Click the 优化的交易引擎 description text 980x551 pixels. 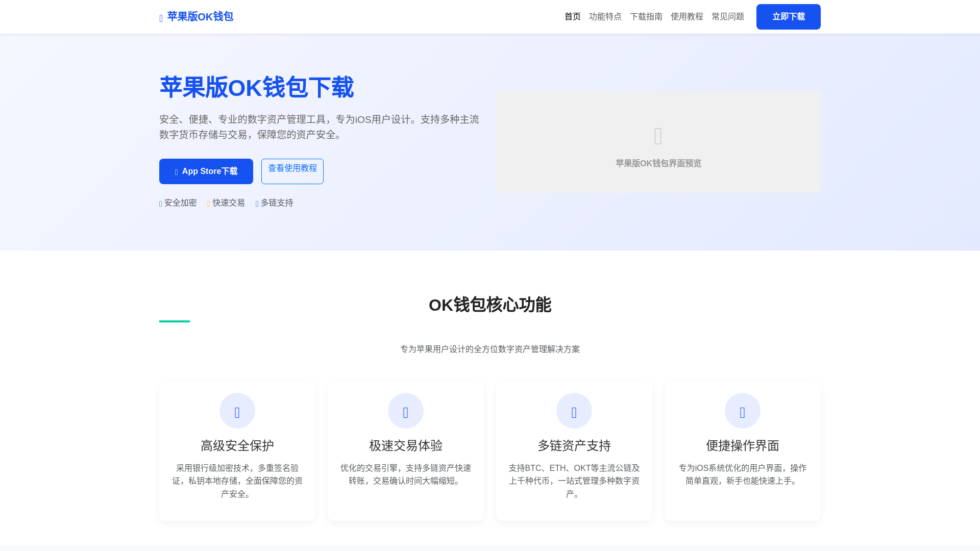pos(406,474)
